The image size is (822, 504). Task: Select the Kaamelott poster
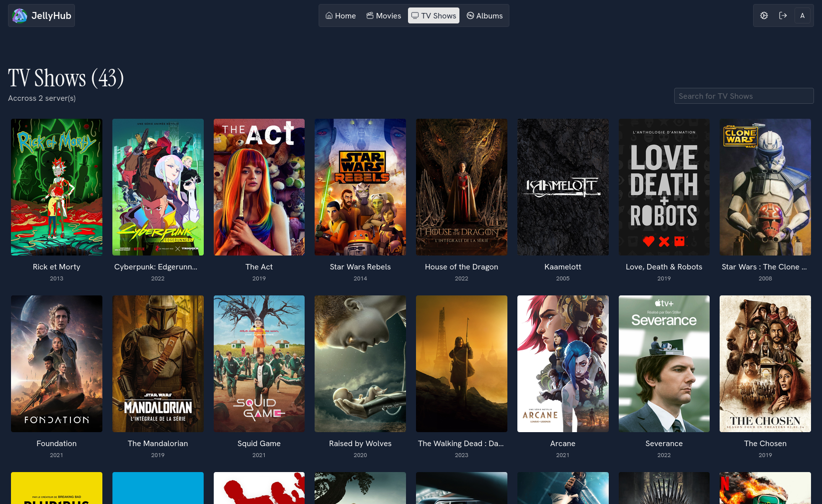(563, 187)
